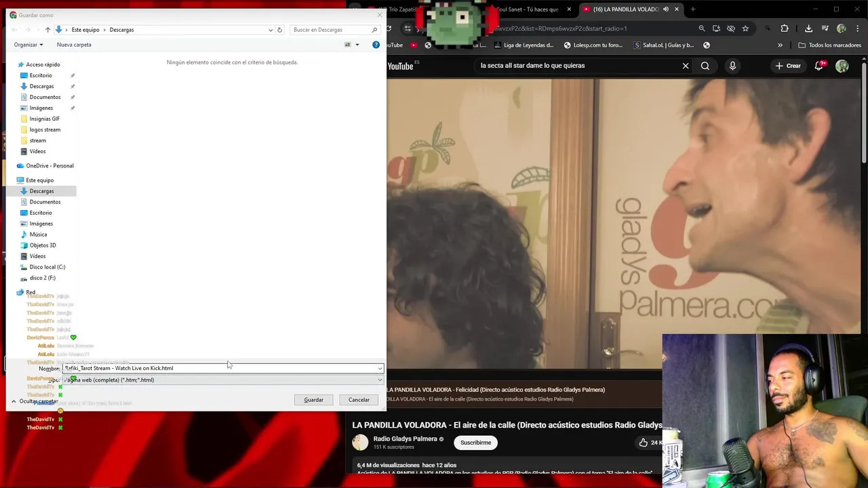The height and width of the screenshot is (488, 868).
Task: Open the Chrome profile avatar
Action: (842, 28)
